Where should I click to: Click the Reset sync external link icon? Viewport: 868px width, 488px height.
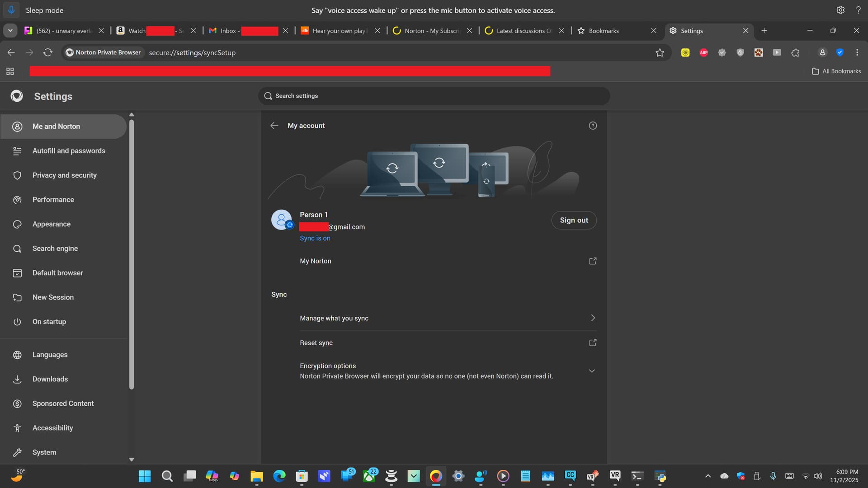[593, 343]
